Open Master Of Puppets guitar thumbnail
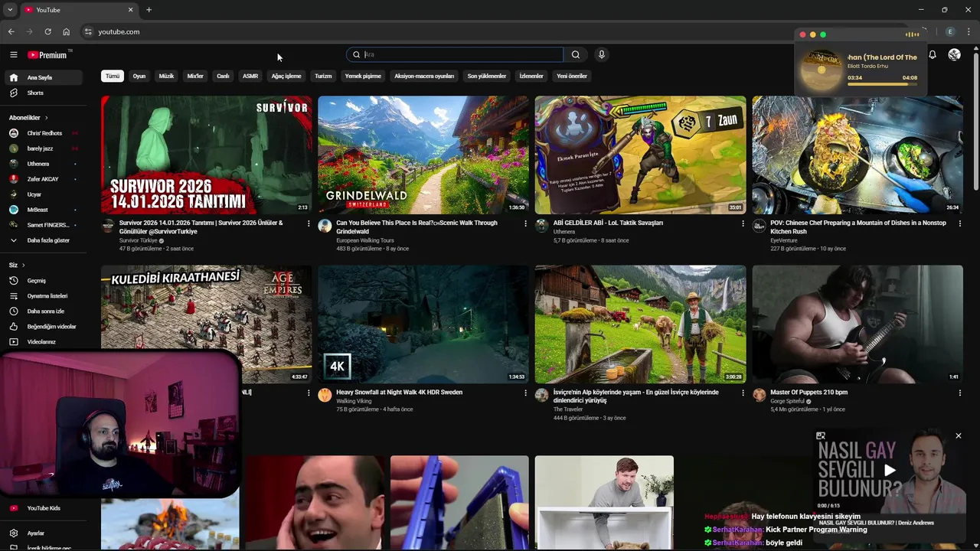980x551 pixels. pos(857,324)
